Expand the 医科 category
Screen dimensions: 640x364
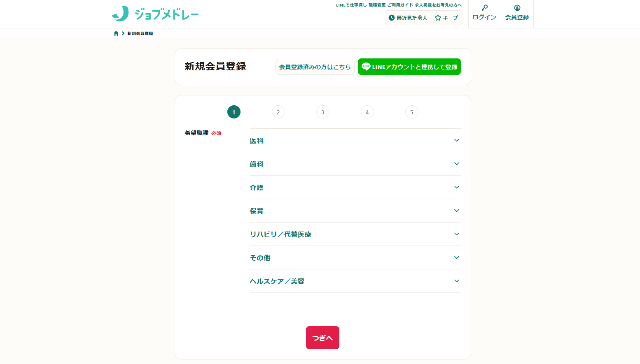pos(456,140)
